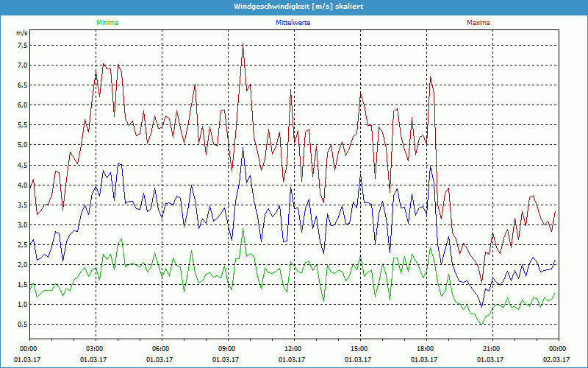Click the 2,0 y-axis tick label

[x=23, y=265]
